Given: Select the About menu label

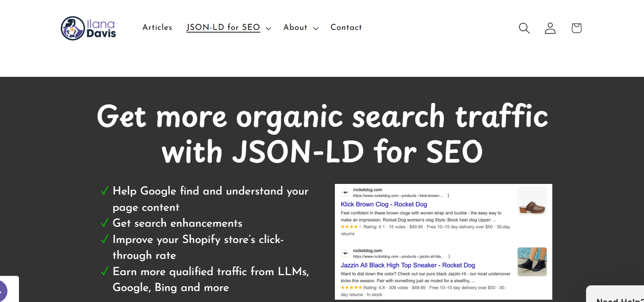Looking at the screenshot, I should coord(295,27).
